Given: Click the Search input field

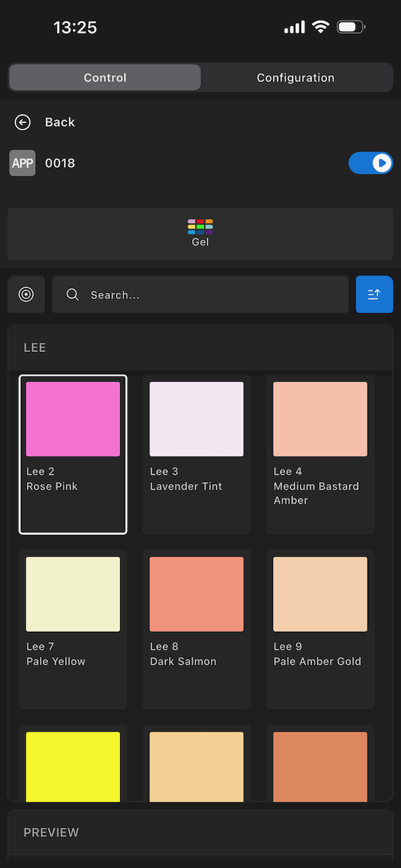Looking at the screenshot, I should point(200,294).
